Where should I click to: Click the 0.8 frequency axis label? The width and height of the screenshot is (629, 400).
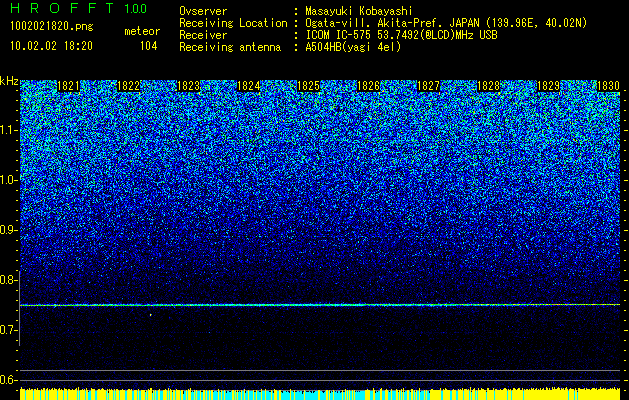coord(9,280)
